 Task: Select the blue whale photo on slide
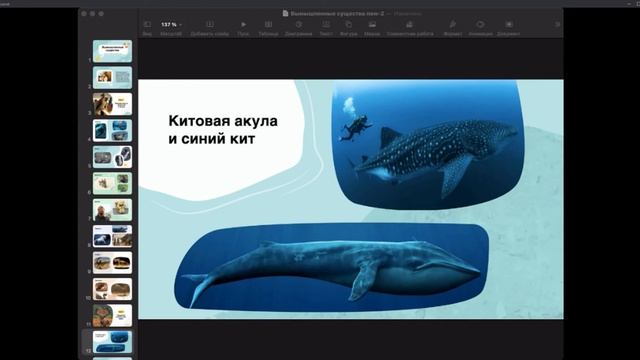point(331,267)
